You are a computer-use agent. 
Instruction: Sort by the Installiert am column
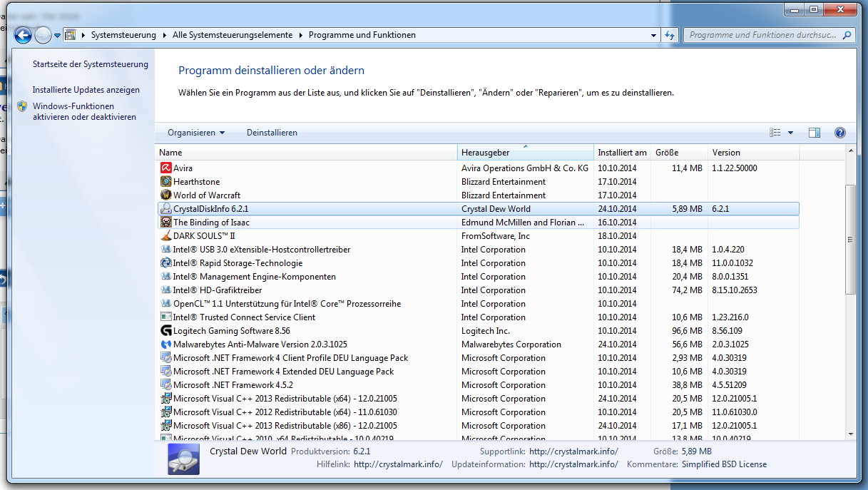click(x=623, y=153)
